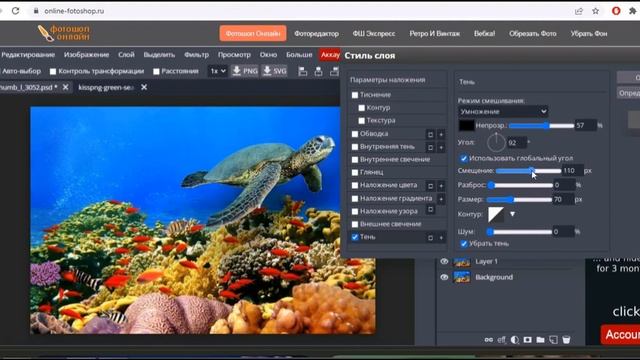This screenshot has width=640, height=360.
Task: Click the Непрозр. opacity slider
Action: pyautogui.click(x=541, y=126)
